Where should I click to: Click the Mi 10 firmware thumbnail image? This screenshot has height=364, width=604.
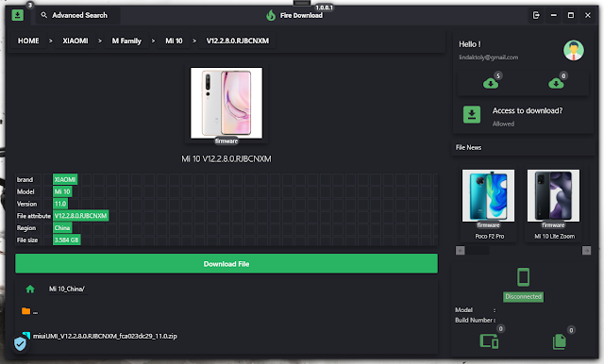click(x=226, y=103)
